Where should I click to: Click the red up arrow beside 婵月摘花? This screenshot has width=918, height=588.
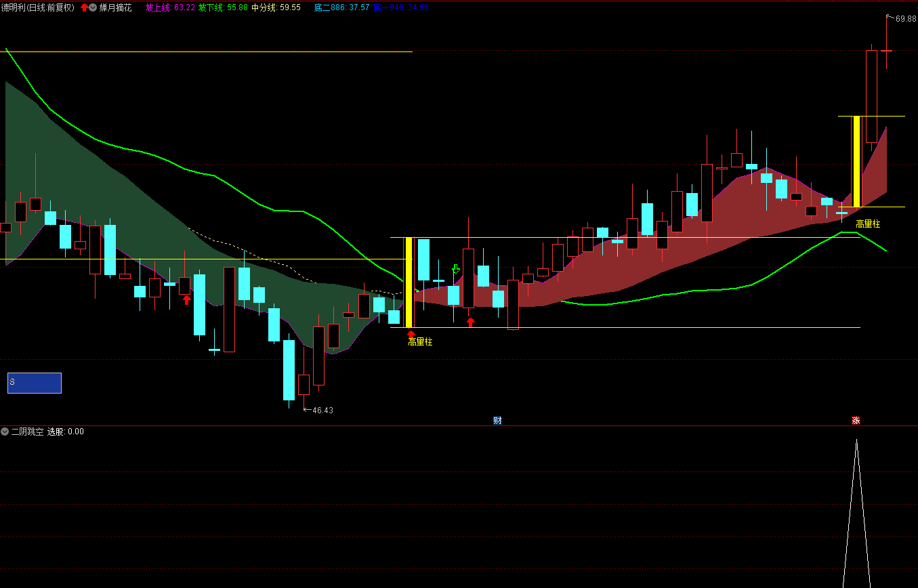(85, 7)
